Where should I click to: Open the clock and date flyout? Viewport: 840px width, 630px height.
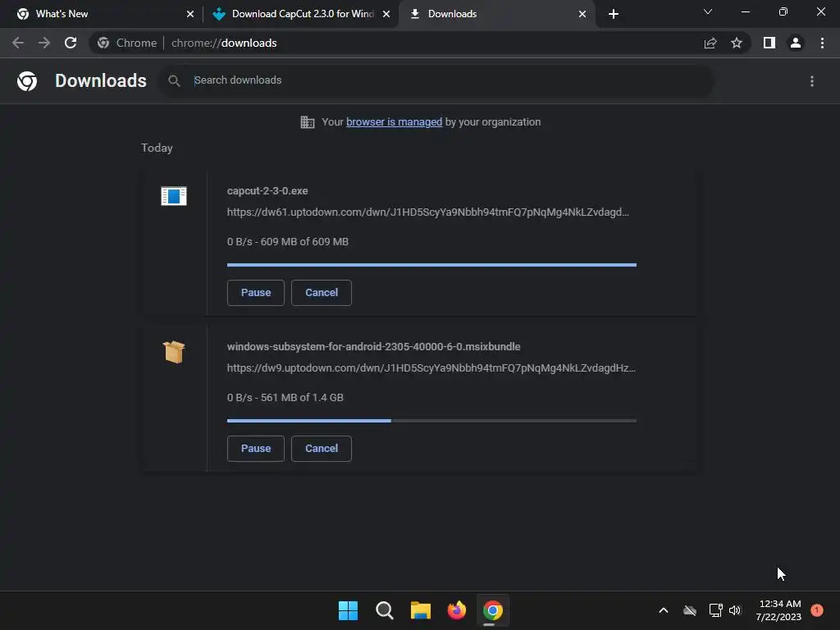pyautogui.click(x=778, y=610)
